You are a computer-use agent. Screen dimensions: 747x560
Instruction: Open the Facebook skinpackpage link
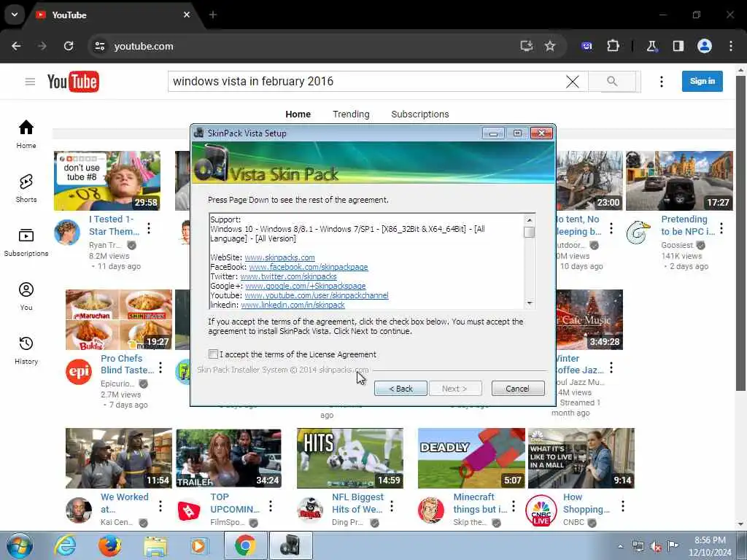click(309, 267)
